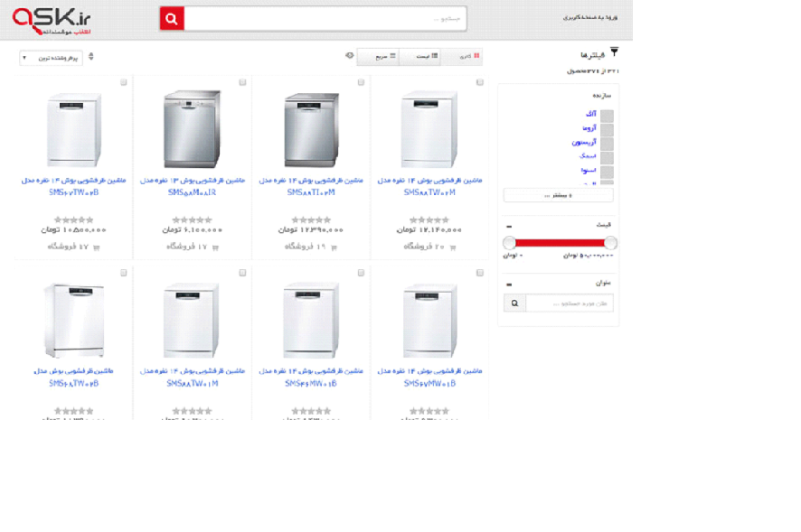Tick the compare checkbox on SMS46MW01B
The height and width of the screenshot is (532, 801).
pos(361,273)
